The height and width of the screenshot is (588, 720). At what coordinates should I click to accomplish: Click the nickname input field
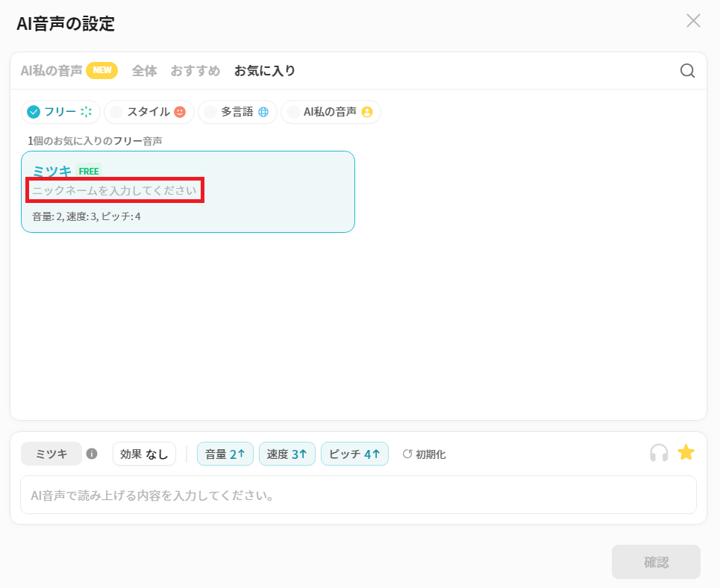[x=115, y=190]
